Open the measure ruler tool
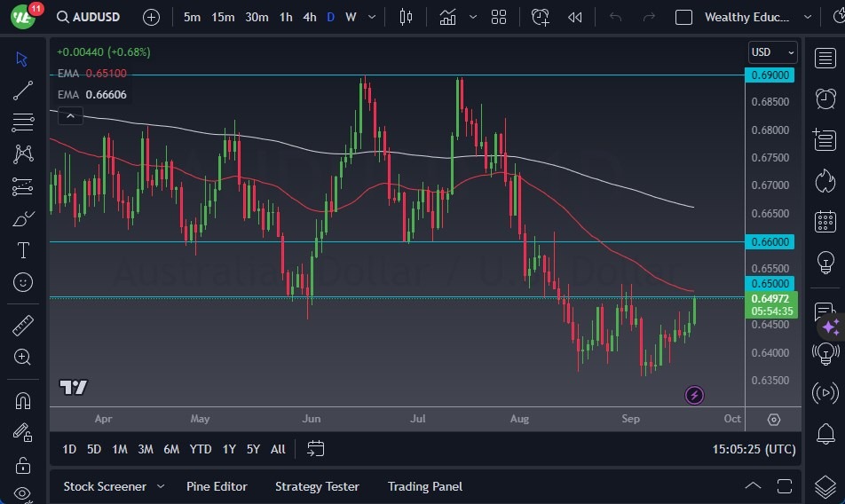The width and height of the screenshot is (845, 504). [x=23, y=326]
